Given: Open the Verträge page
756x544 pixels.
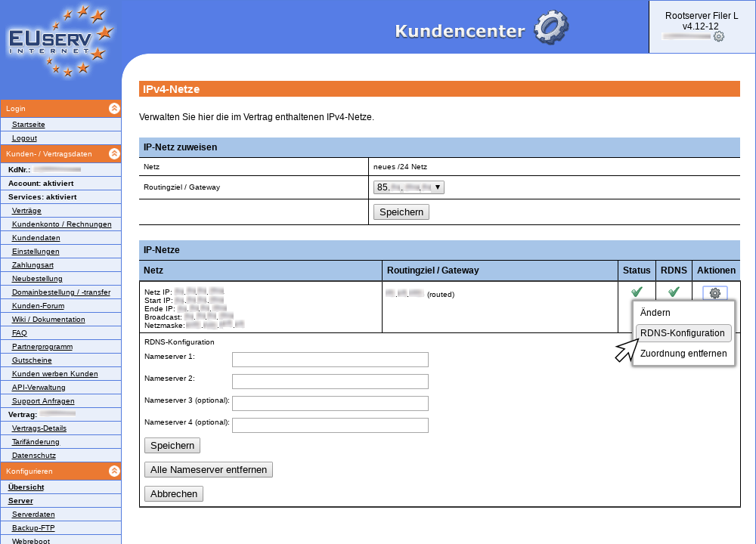Looking at the screenshot, I should 26,211.
